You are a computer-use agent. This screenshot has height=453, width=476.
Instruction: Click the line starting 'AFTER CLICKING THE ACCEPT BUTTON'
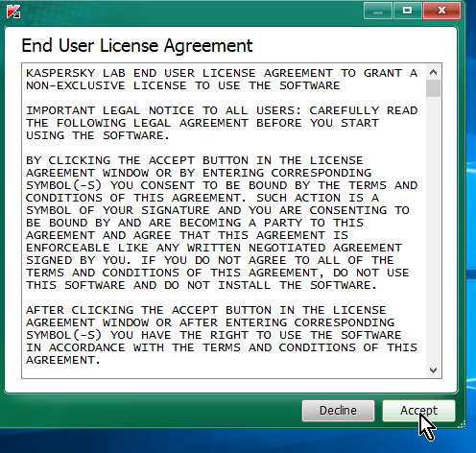click(x=206, y=310)
